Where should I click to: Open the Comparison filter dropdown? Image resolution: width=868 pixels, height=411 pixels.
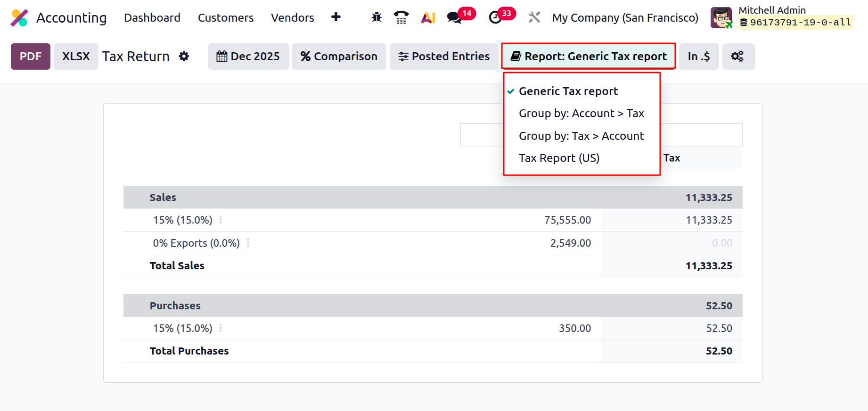(339, 56)
